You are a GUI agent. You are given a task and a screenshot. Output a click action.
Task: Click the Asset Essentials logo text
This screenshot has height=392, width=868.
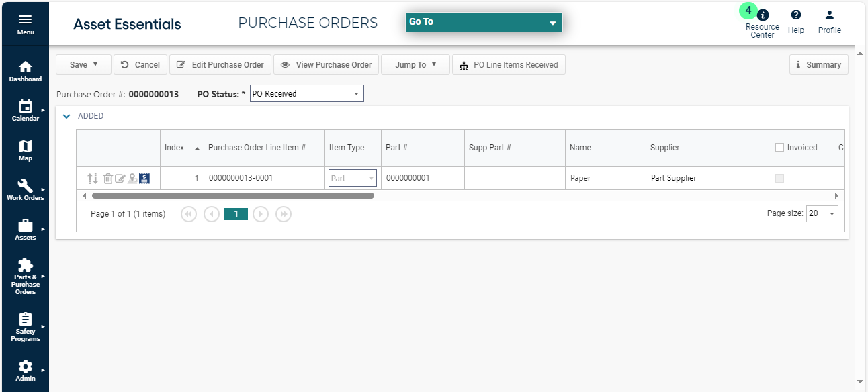tap(127, 24)
